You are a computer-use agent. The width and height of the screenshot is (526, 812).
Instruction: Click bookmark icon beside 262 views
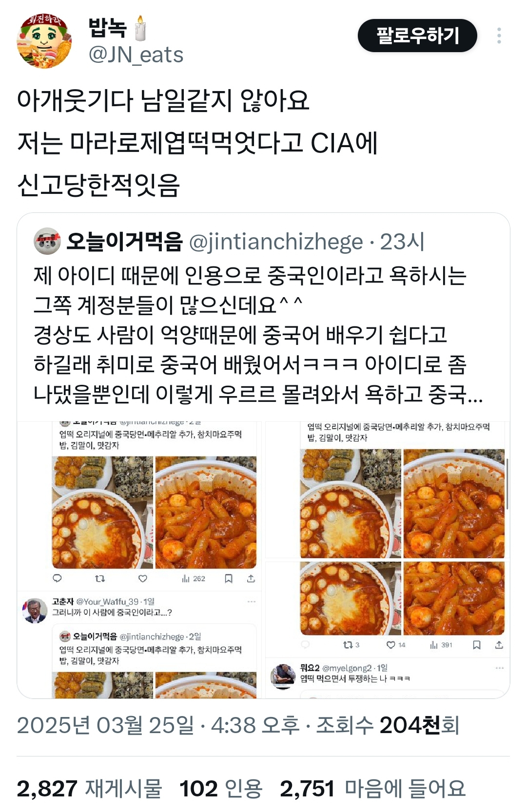click(229, 578)
